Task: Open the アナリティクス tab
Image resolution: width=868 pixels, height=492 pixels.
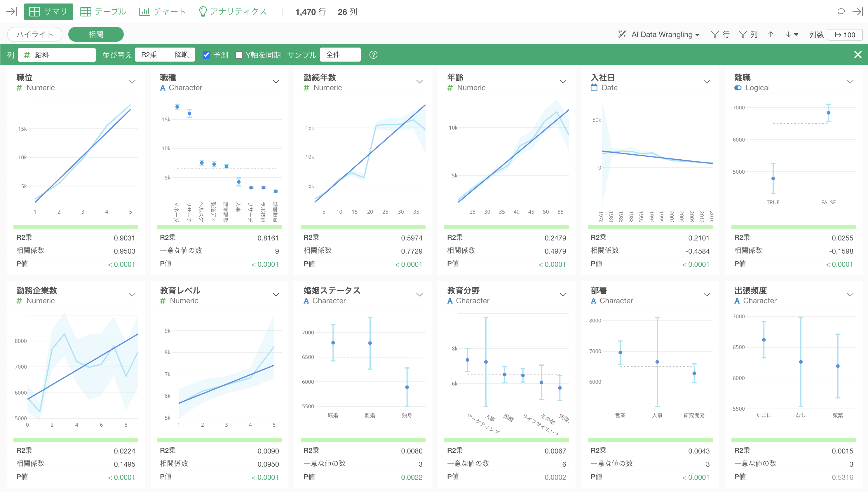Action: tap(233, 12)
